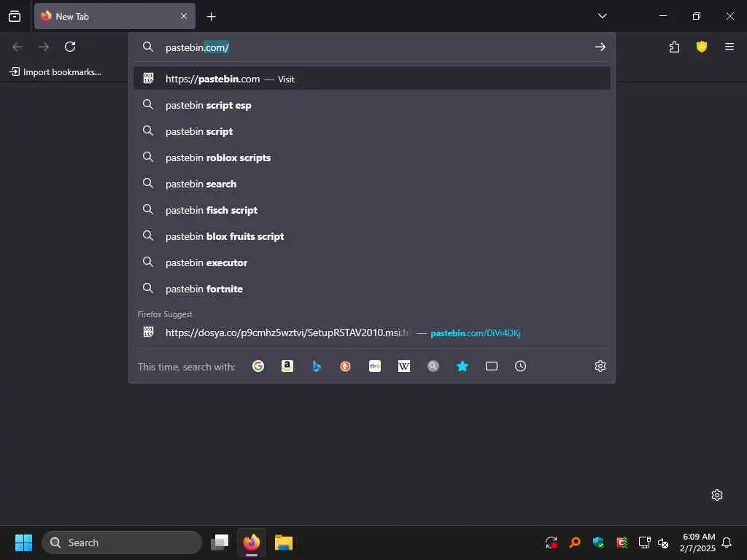Choose the plain 'pastebin script' suggestion
The height and width of the screenshot is (560, 747).
[371, 131]
